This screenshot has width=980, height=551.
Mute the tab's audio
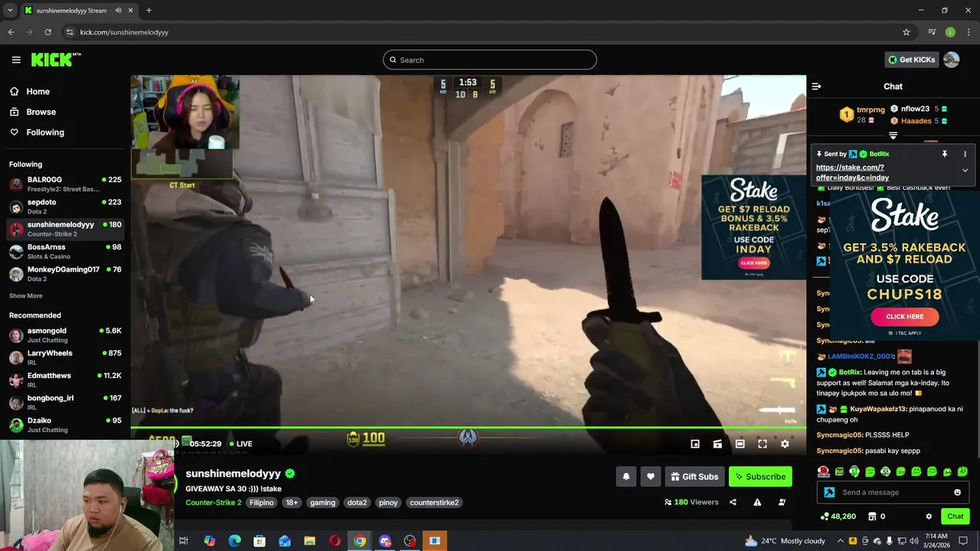click(x=118, y=11)
